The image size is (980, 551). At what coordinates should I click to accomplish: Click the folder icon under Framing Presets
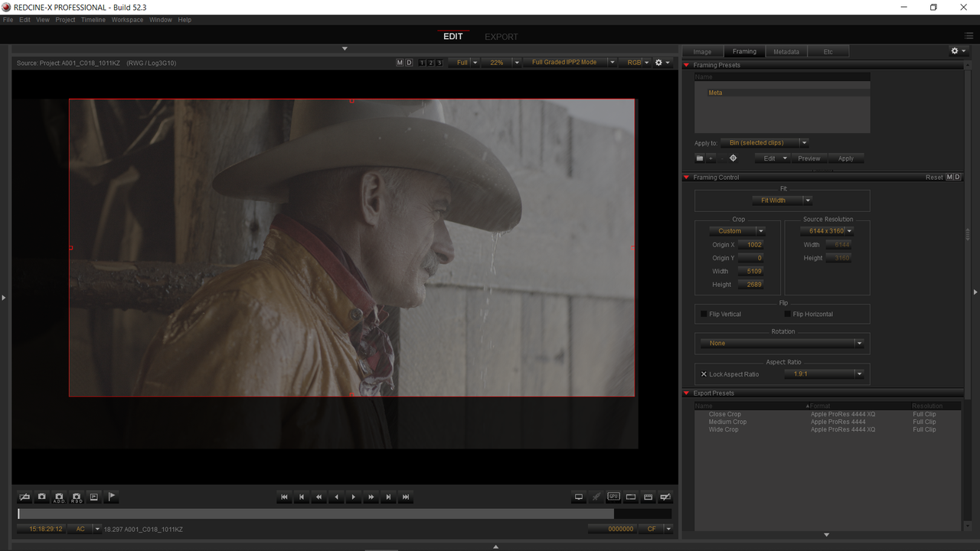[x=699, y=158]
